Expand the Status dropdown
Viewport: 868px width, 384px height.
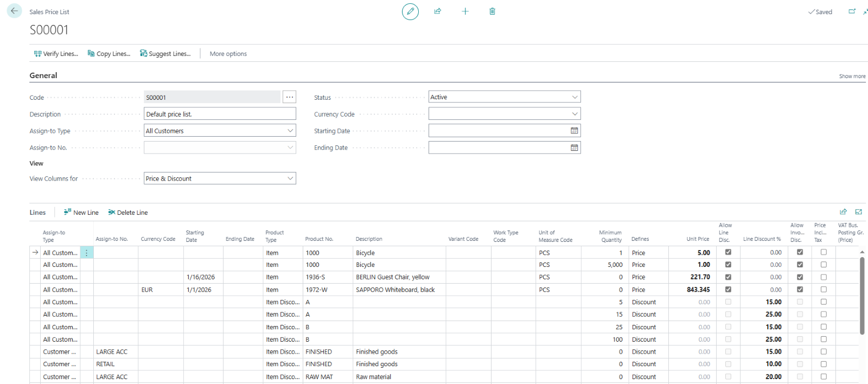pyautogui.click(x=575, y=97)
